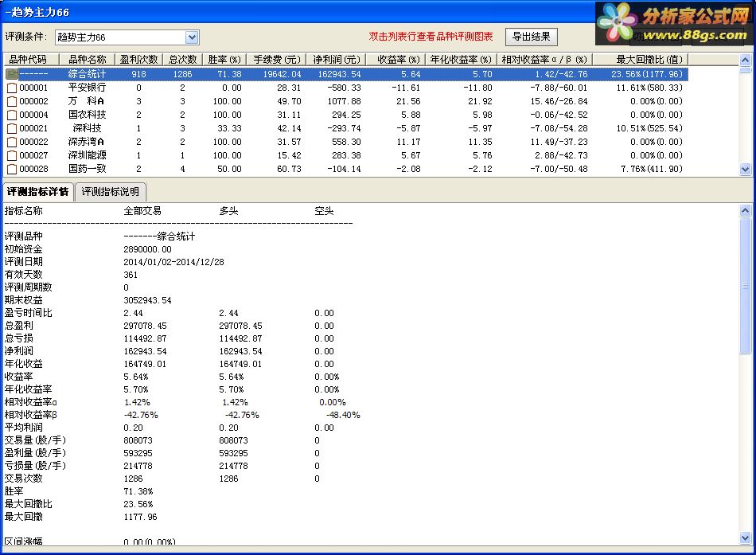
Task: Click the 深科技 name cell
Action: 87,128
